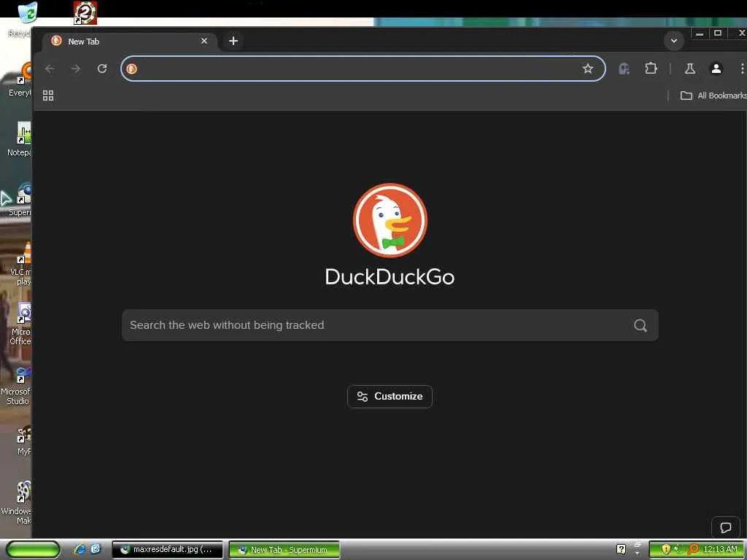This screenshot has width=747, height=560.
Task: Close the New Tab tab
Action: click(x=204, y=41)
